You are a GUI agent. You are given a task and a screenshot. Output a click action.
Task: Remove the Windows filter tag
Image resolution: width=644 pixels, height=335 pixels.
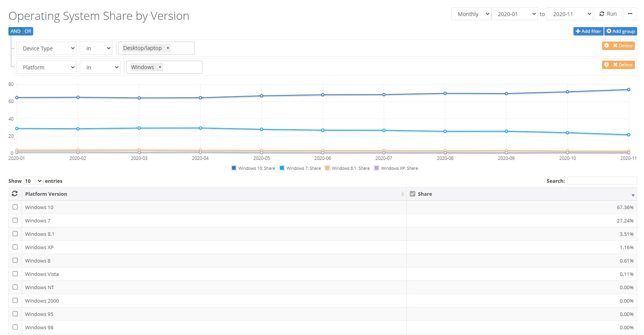[160, 67]
